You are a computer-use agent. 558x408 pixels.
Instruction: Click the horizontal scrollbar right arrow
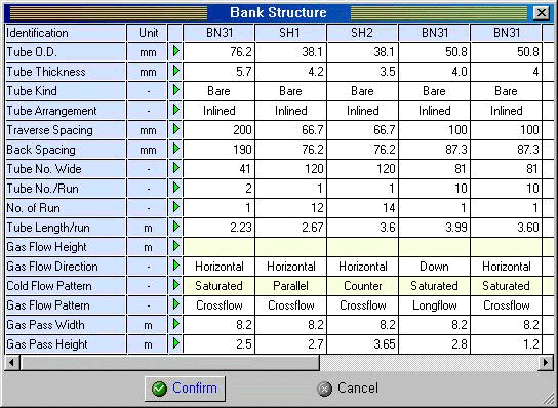547,363
